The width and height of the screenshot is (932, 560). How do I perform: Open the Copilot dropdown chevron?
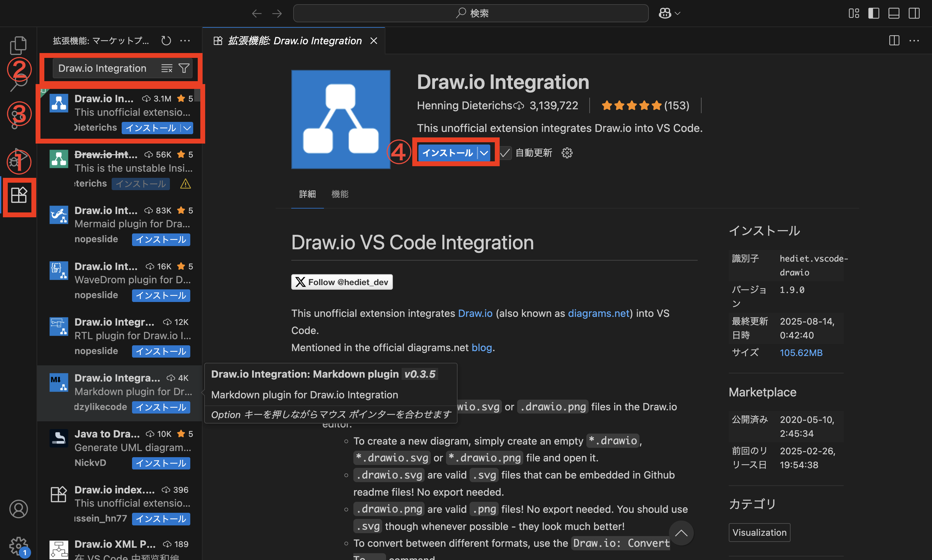pos(677,14)
